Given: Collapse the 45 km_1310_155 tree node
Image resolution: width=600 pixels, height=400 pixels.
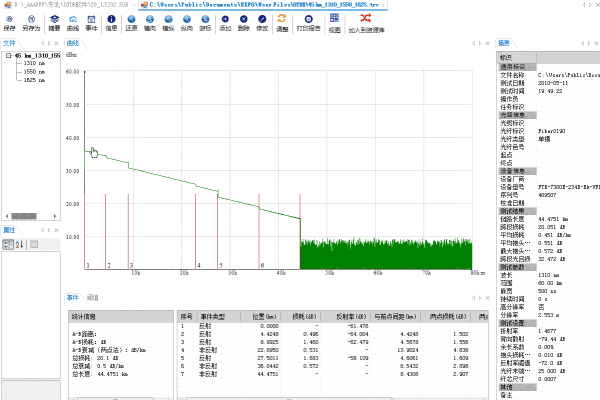Looking at the screenshot, I should [x=9, y=55].
